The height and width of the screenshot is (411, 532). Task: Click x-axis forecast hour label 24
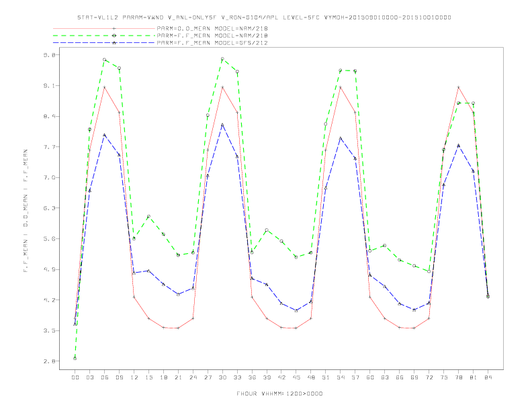(x=193, y=377)
